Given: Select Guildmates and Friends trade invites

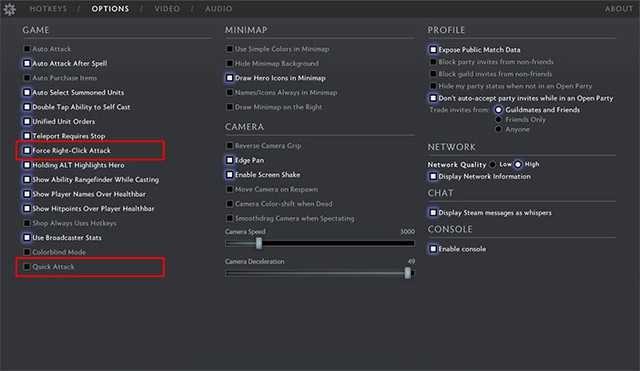Looking at the screenshot, I should coord(498,110).
